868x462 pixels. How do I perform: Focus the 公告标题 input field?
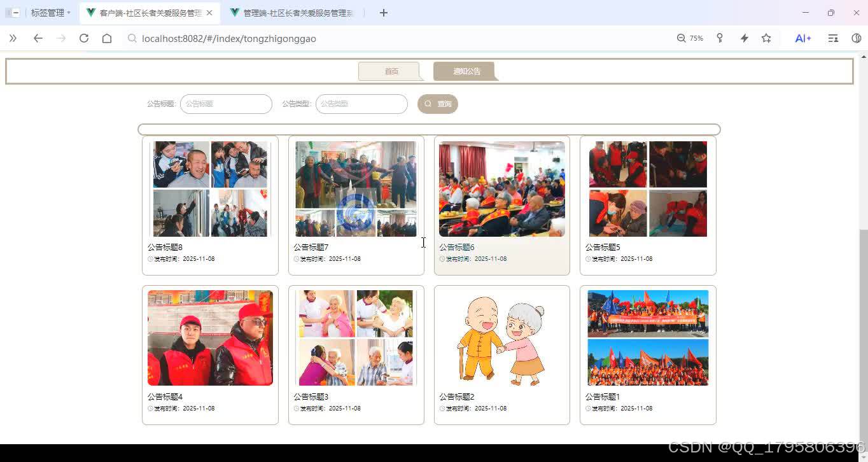click(226, 104)
